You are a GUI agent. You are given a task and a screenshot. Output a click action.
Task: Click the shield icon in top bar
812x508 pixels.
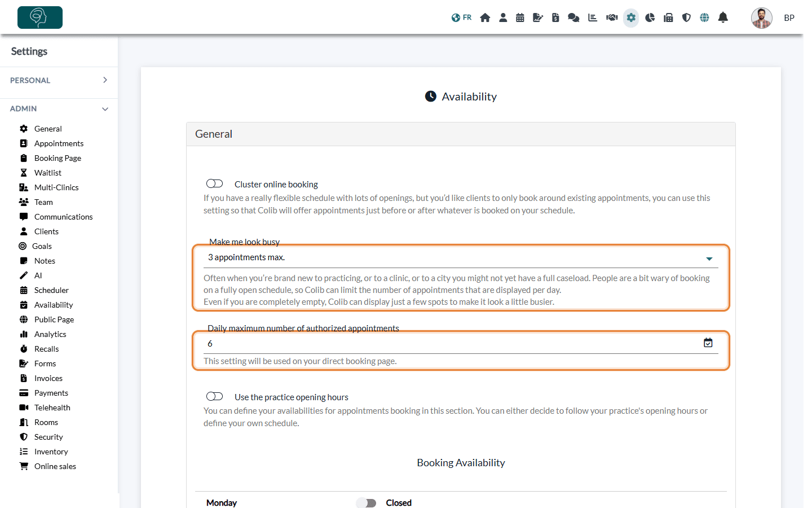click(x=686, y=17)
